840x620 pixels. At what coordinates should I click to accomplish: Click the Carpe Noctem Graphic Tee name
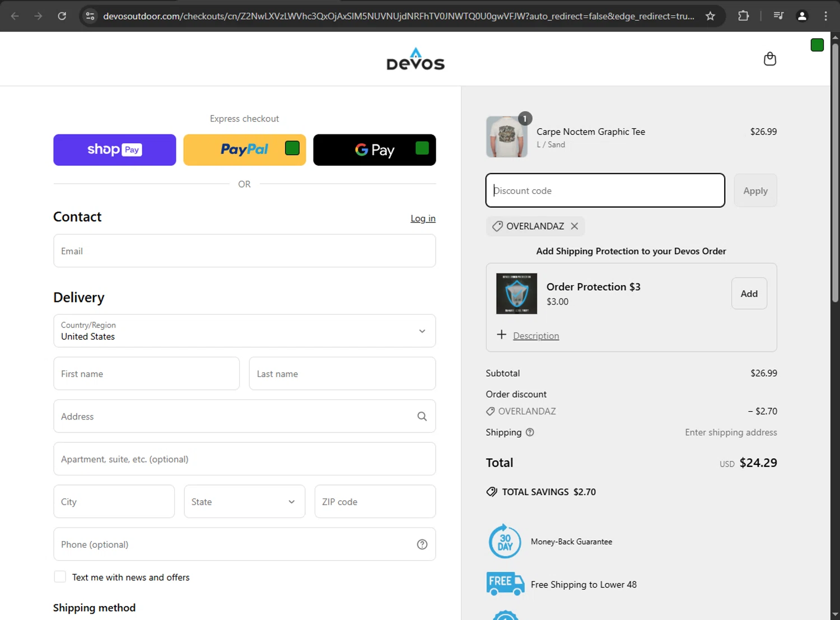(591, 132)
